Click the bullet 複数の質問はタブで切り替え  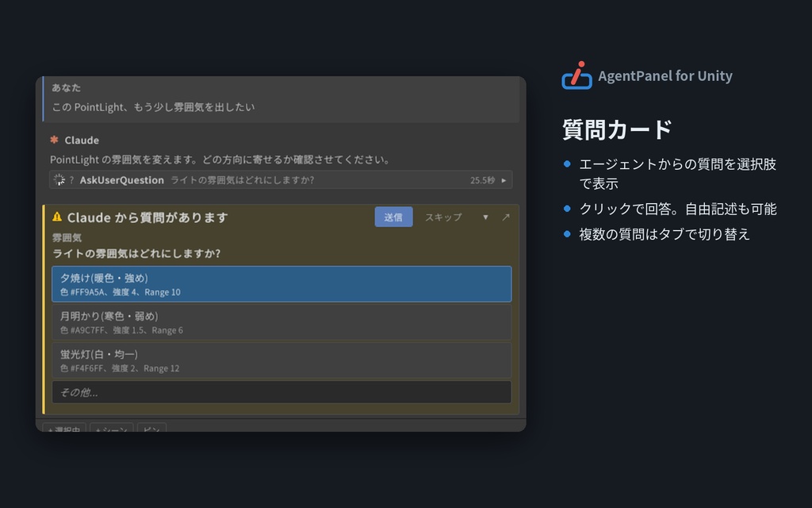[665, 234]
